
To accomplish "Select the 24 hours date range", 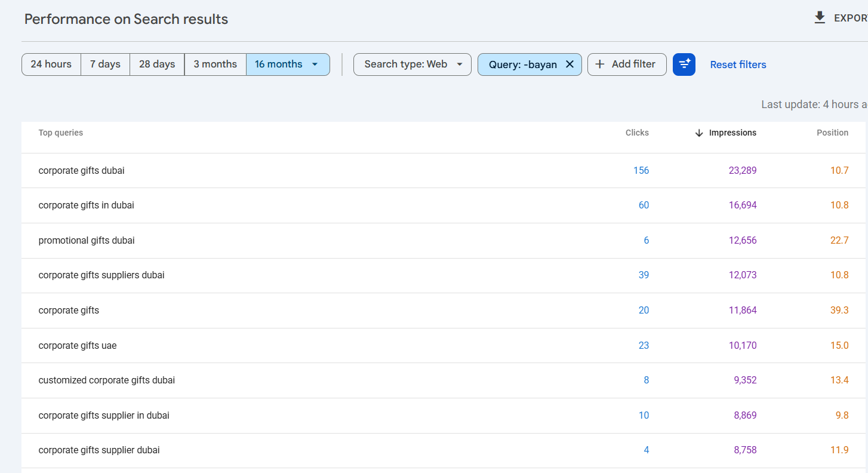I will click(51, 64).
